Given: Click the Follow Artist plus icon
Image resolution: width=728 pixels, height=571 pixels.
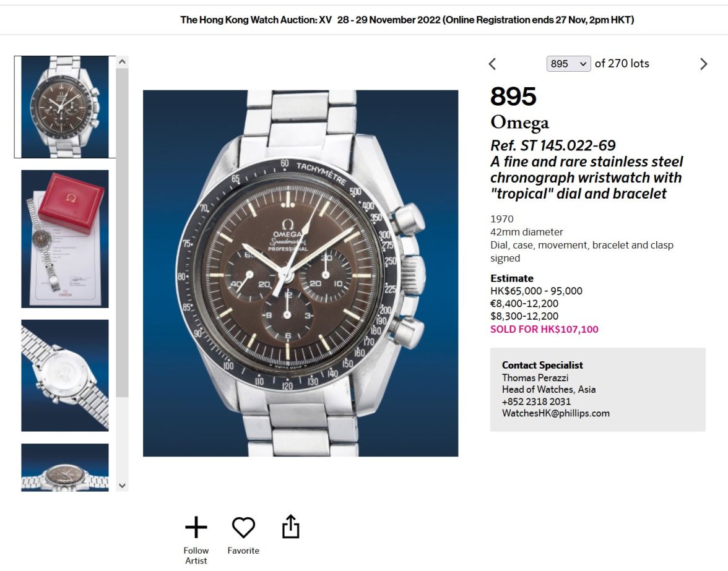Looking at the screenshot, I should [x=196, y=528].
